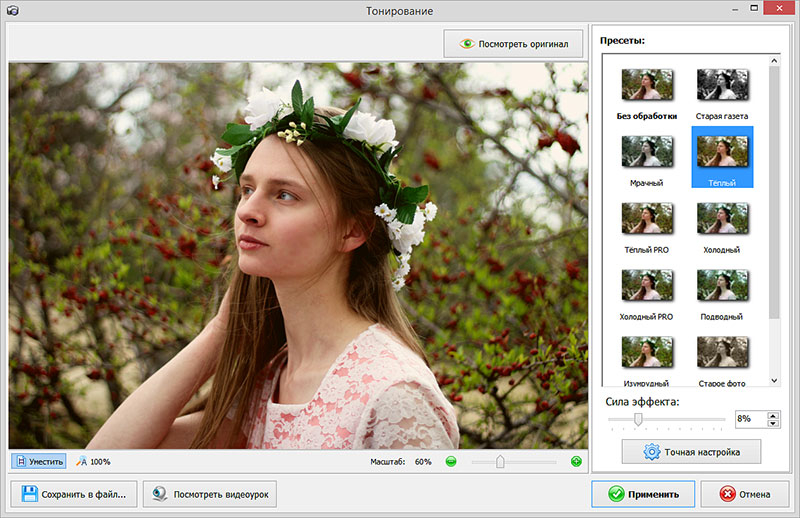Increase effect strength with up stepper arrow
The image size is (800, 518).
click(773, 415)
